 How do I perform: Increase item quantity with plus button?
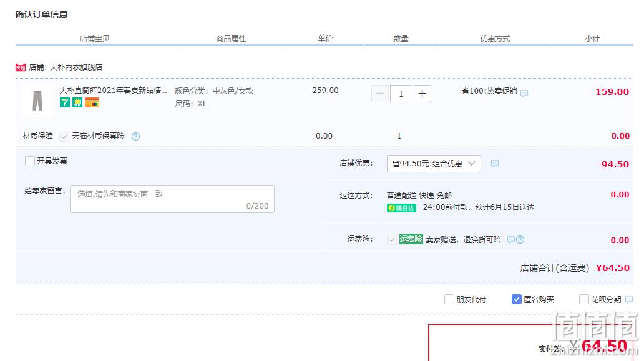tap(422, 94)
